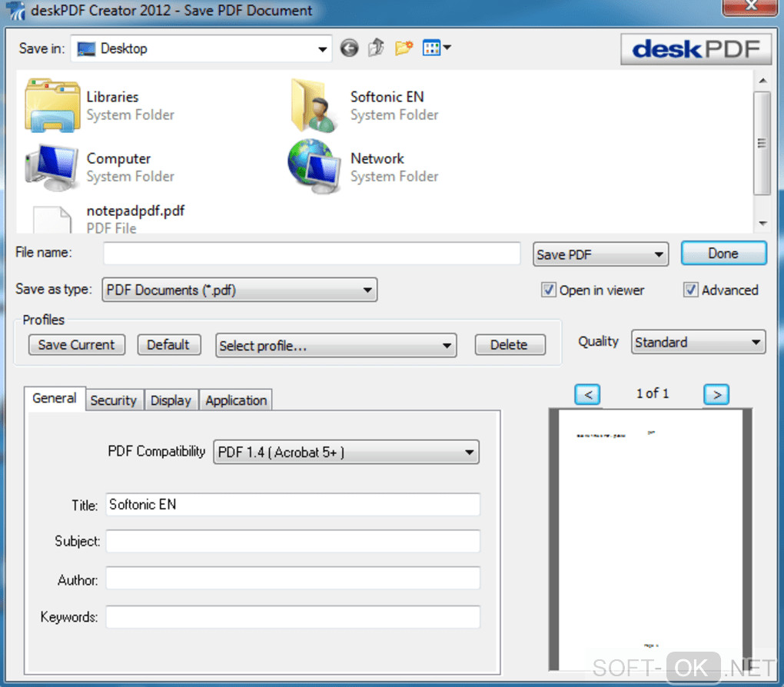Expand the Save as type dropdown
Viewport: 784px width, 687px height.
tap(240, 290)
